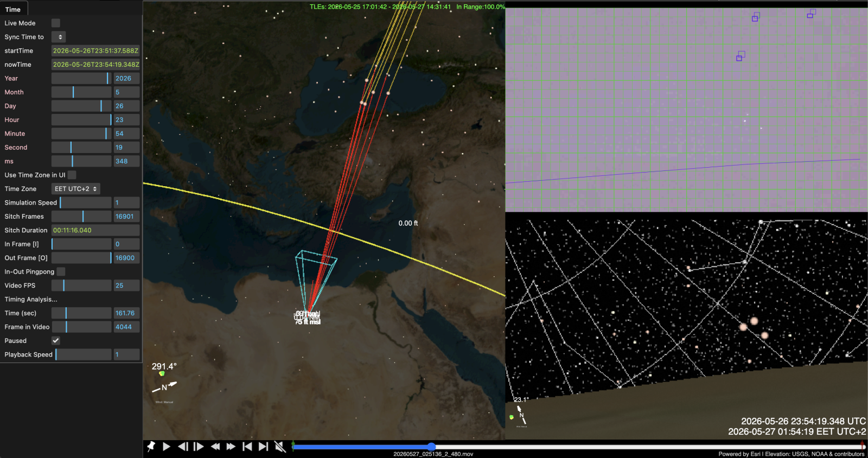Click the video filename 20260527_025136_2_480.mov
Image resolution: width=868 pixels, height=458 pixels.
click(433, 454)
